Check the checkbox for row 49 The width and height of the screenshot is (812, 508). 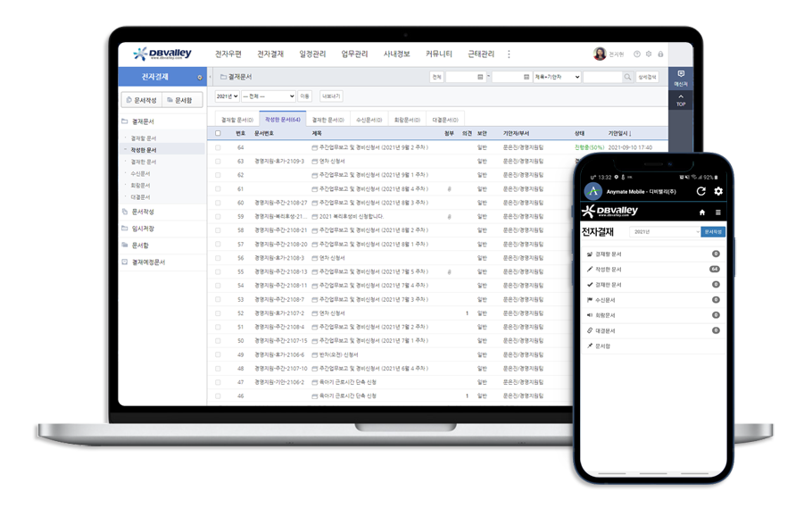click(x=218, y=354)
